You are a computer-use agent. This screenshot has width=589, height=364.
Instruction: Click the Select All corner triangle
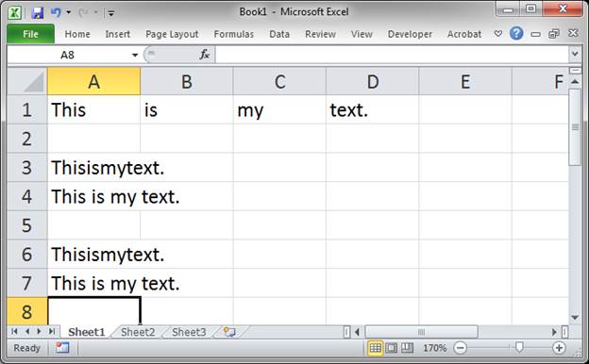[27, 81]
